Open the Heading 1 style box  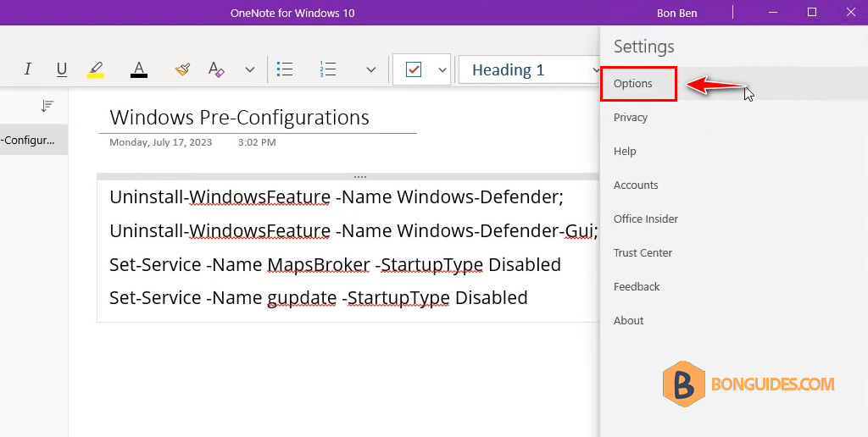tap(529, 69)
